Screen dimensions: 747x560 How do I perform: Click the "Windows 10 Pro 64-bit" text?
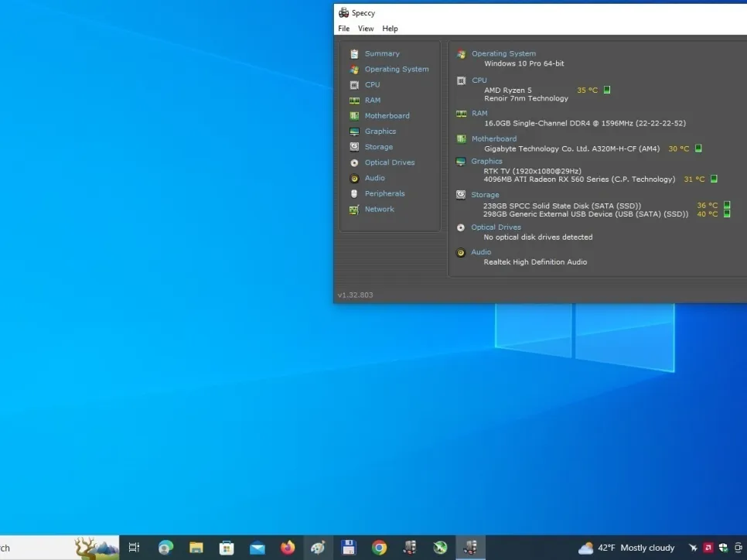[x=524, y=63]
